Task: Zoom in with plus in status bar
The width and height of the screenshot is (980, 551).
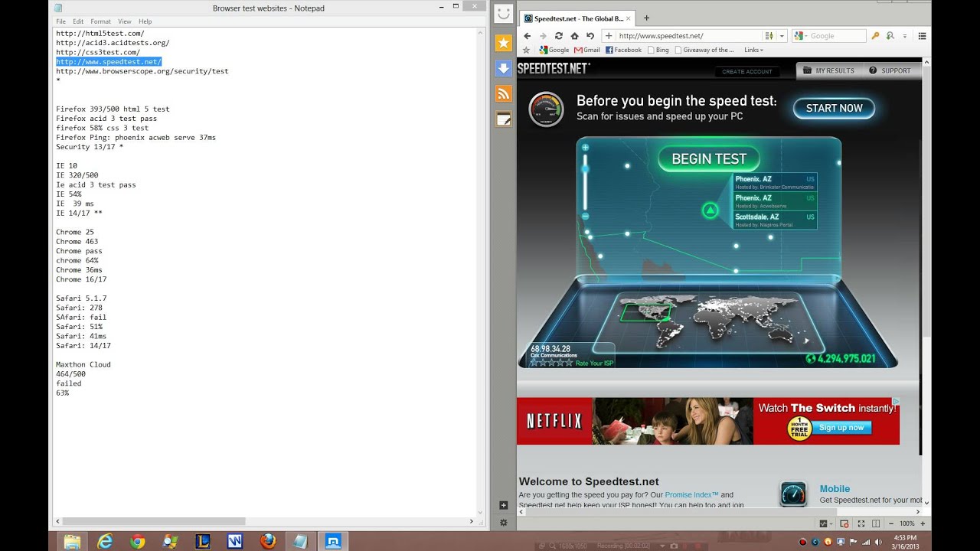Action: coord(922,523)
